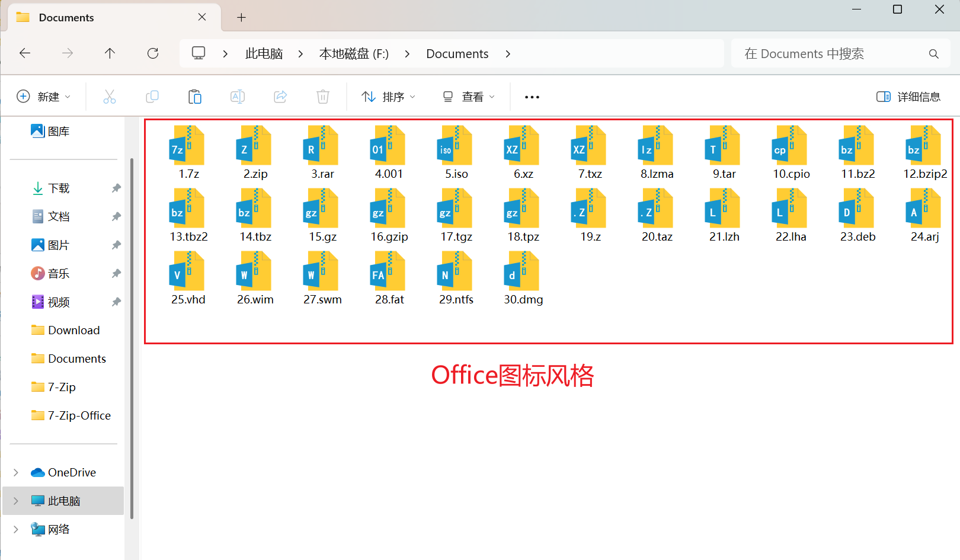960x560 pixels.
Task: Expand chevron after Documents in address bar
Action: click(508, 54)
